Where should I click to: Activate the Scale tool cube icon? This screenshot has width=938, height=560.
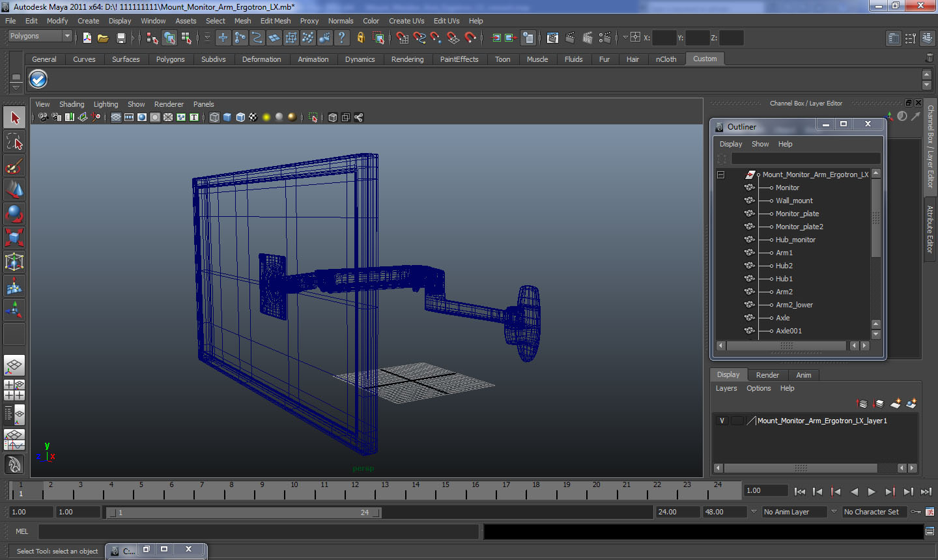point(14,238)
